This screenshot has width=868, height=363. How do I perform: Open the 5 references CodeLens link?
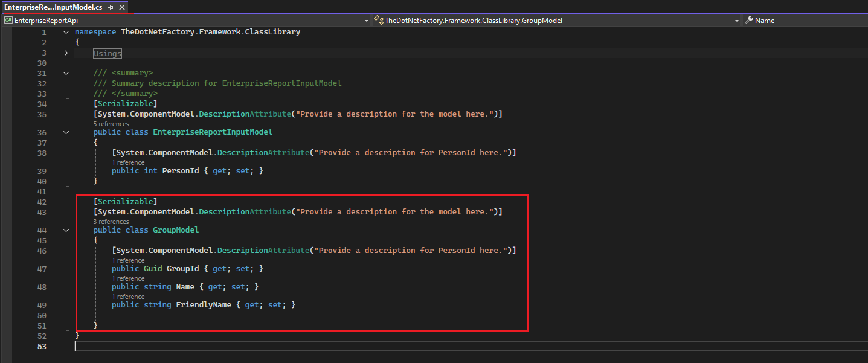click(x=111, y=124)
